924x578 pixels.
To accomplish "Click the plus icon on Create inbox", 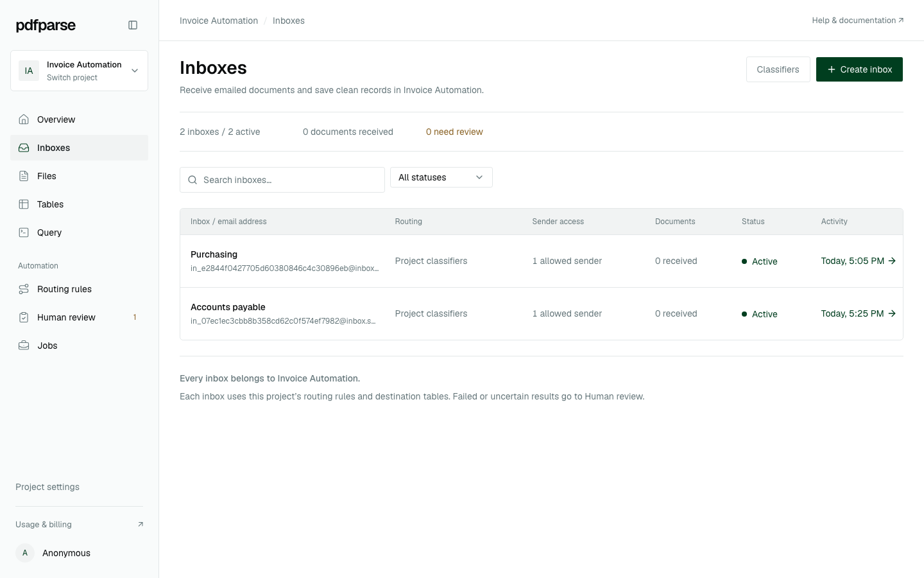I will 831,69.
